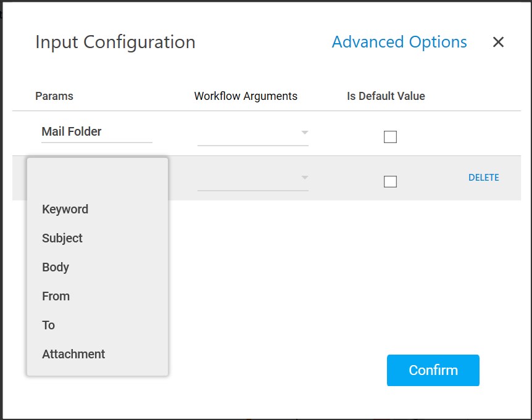Image resolution: width=532 pixels, height=420 pixels.
Task: Check Is Default Value for Mail Folder
Action: tap(390, 137)
